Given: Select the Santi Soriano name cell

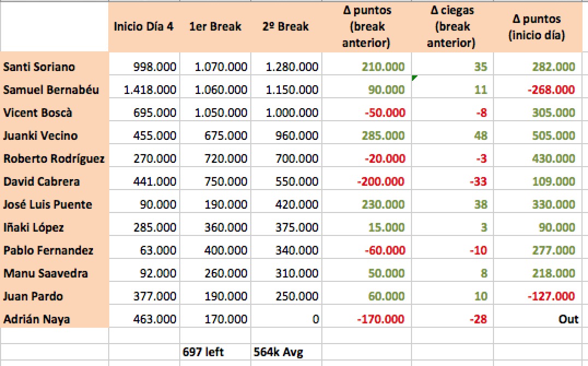Looking at the screenshot, I should tap(55, 67).
